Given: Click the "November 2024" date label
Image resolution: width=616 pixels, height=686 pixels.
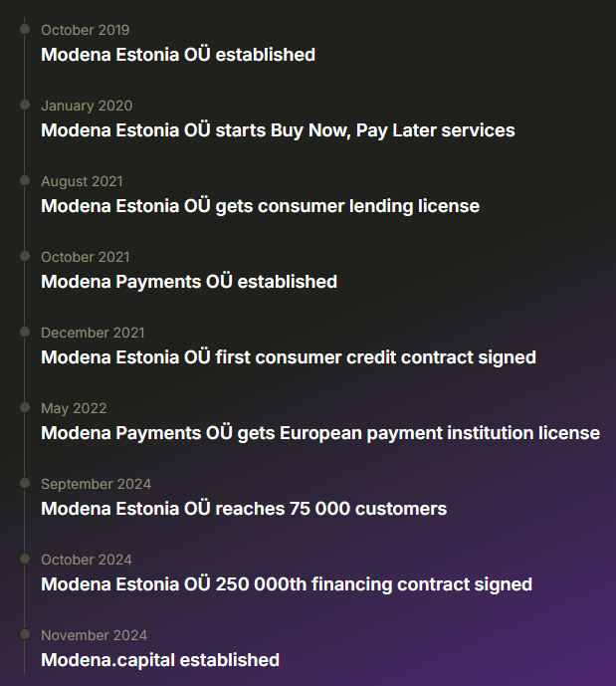Looking at the screenshot, I should [94, 635].
